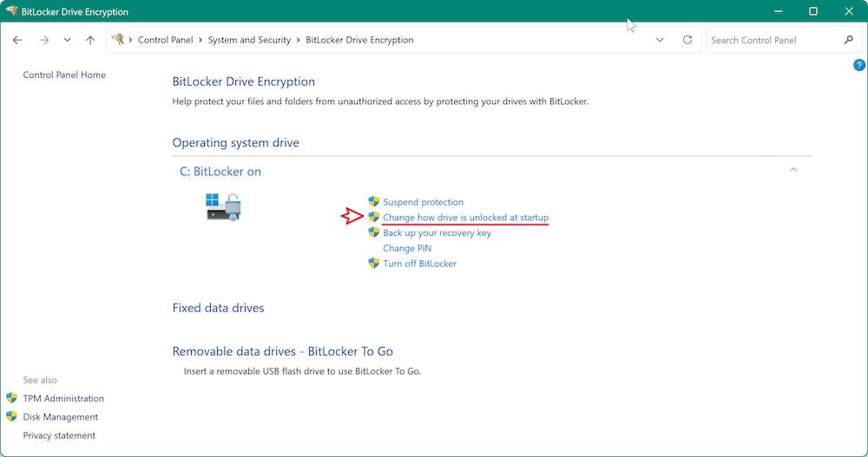
Task: Click shield icon beside Change how drive is unlocked
Action: [x=374, y=217]
